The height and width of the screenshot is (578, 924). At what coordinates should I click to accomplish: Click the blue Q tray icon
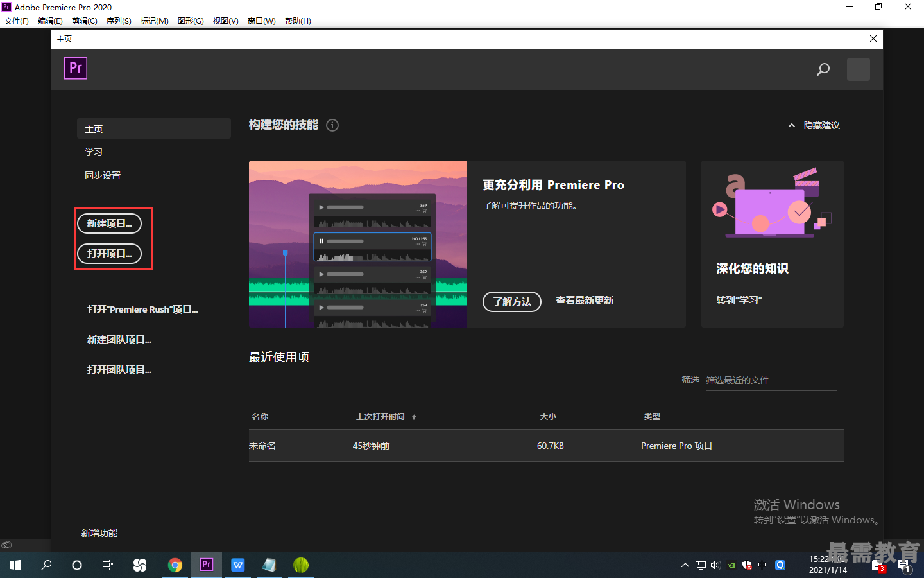pos(780,565)
